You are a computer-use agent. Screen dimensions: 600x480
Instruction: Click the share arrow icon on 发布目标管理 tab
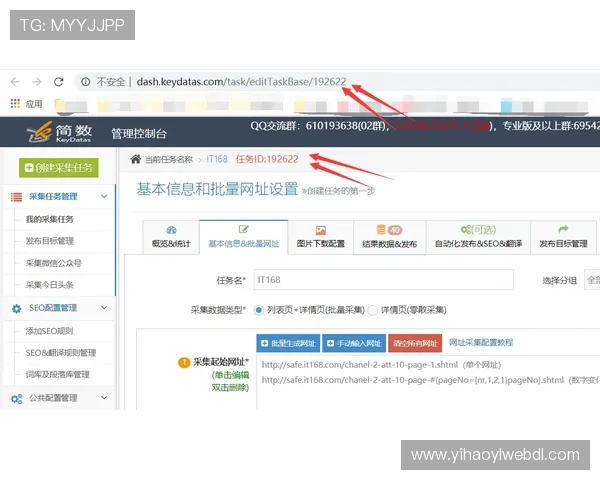tap(563, 229)
